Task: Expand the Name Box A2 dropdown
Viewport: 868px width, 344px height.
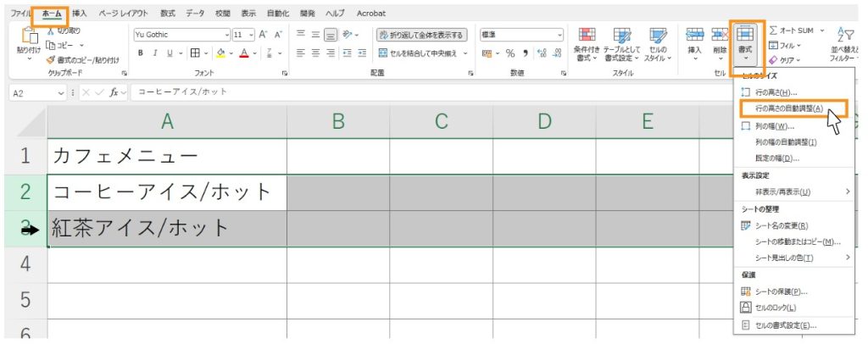Action: [61, 92]
